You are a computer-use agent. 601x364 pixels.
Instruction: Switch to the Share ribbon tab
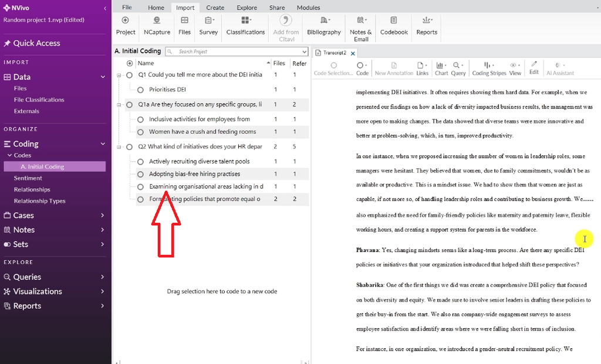[277, 8]
